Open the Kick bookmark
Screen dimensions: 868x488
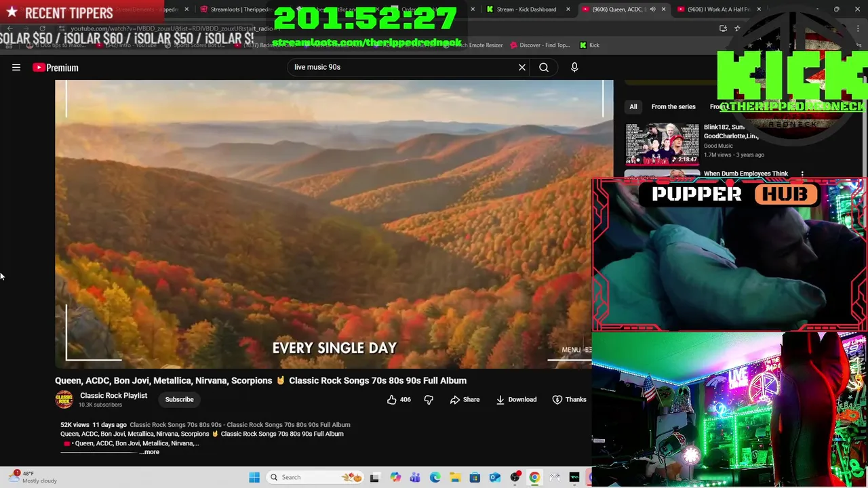589,45
